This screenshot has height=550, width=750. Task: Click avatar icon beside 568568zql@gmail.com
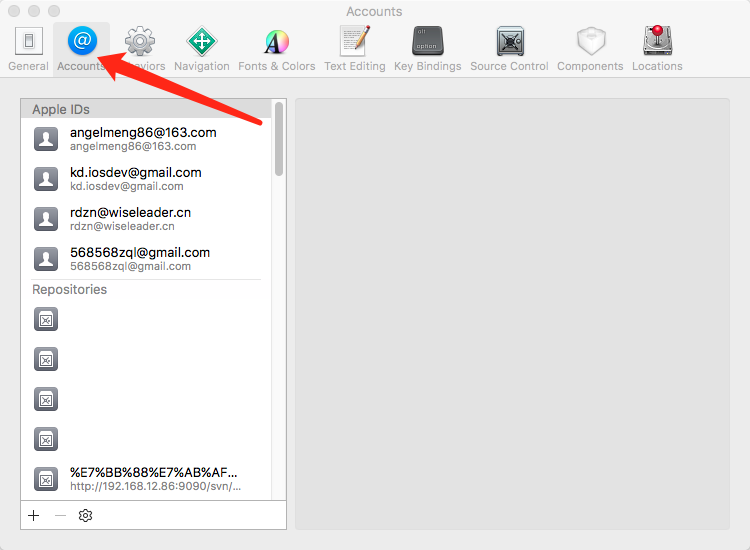[x=46, y=259]
